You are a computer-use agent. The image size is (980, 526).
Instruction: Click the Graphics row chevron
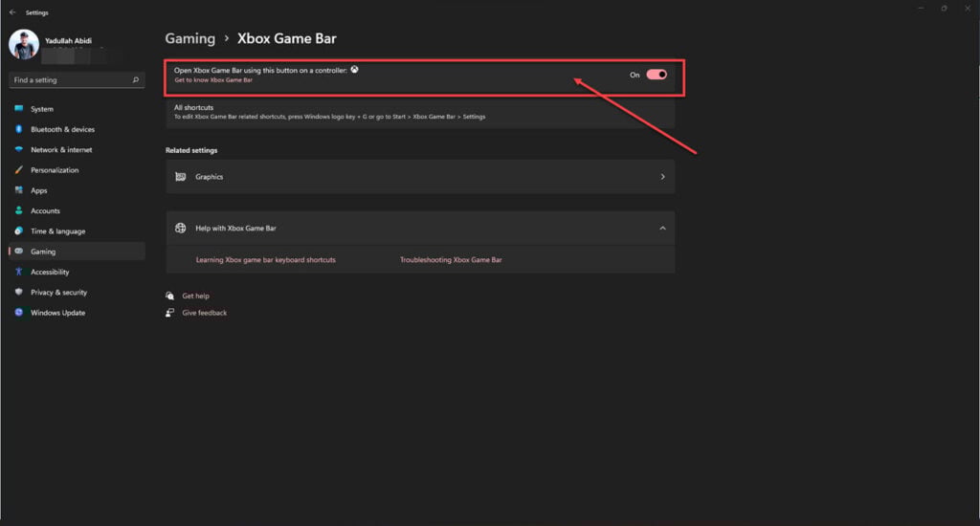(x=662, y=177)
